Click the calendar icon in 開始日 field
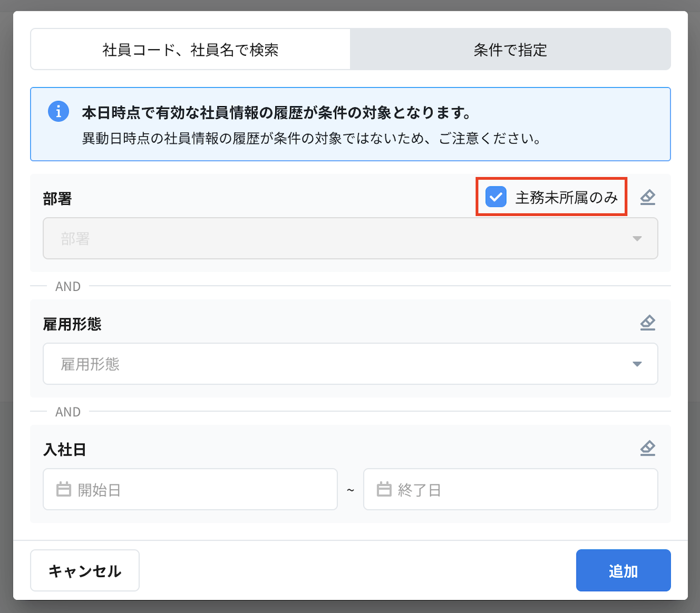The width and height of the screenshot is (700, 613). tap(64, 490)
